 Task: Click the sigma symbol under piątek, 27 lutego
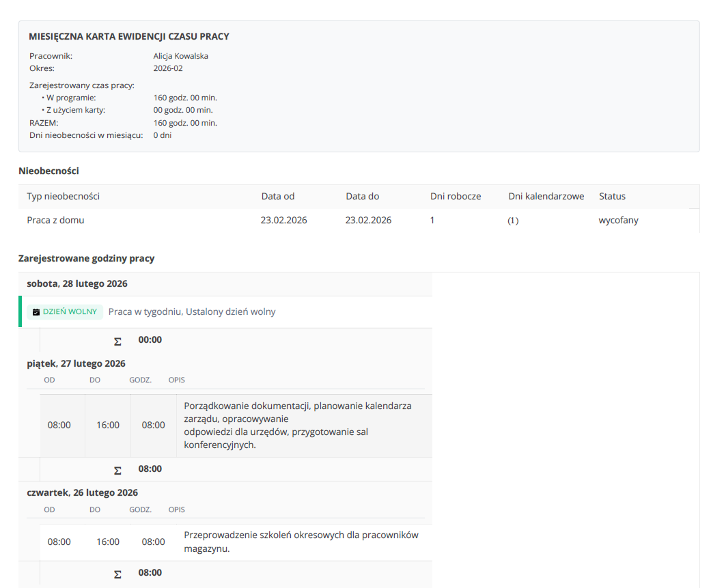coord(117,470)
